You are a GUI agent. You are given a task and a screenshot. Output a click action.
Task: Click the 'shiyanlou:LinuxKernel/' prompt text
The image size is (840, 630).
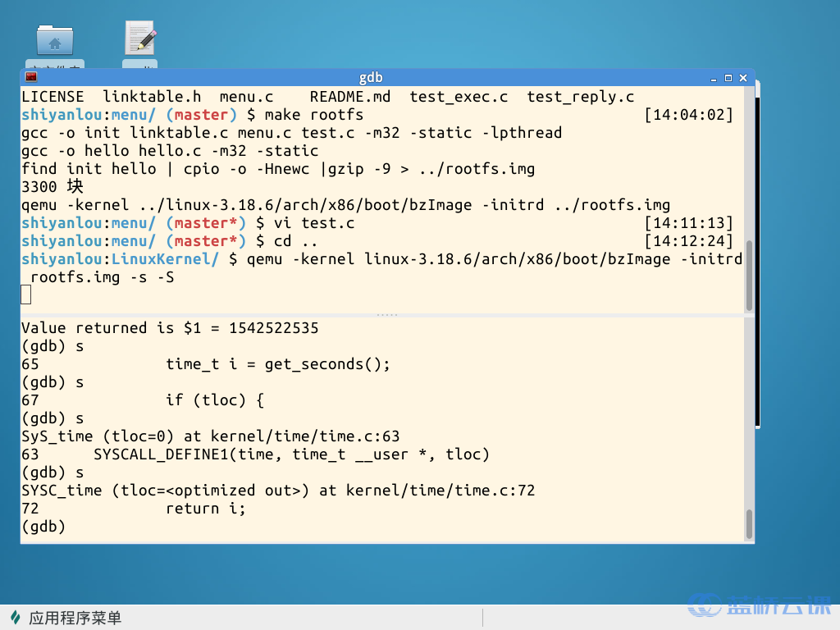pyautogui.click(x=120, y=258)
